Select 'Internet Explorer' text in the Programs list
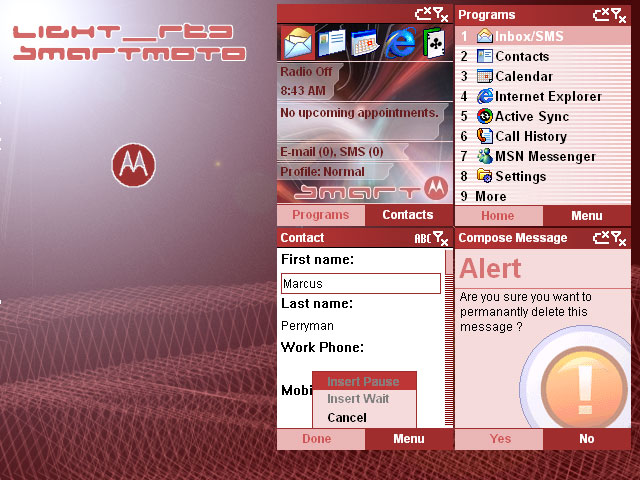Image resolution: width=640 pixels, height=480 pixels. (x=548, y=96)
